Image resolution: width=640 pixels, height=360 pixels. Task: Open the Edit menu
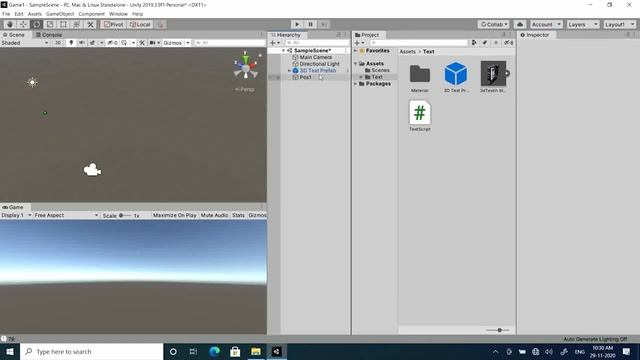pos(19,14)
